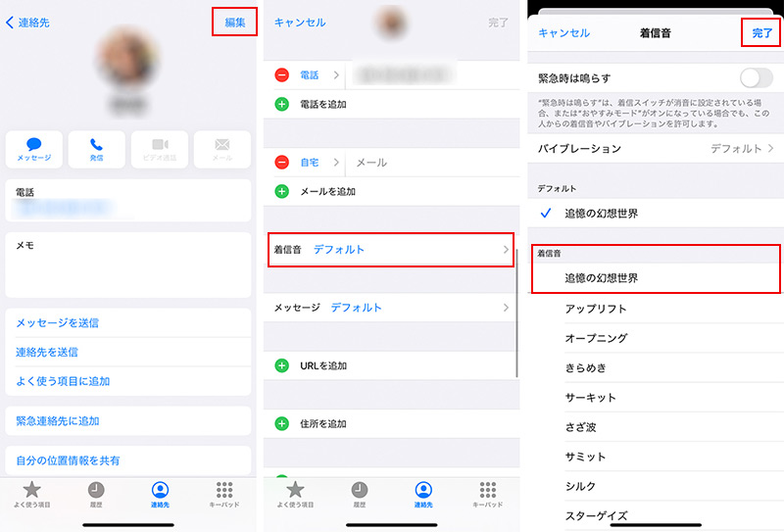
Task: Expand the バイブレーション setting row
Action: tap(656, 149)
